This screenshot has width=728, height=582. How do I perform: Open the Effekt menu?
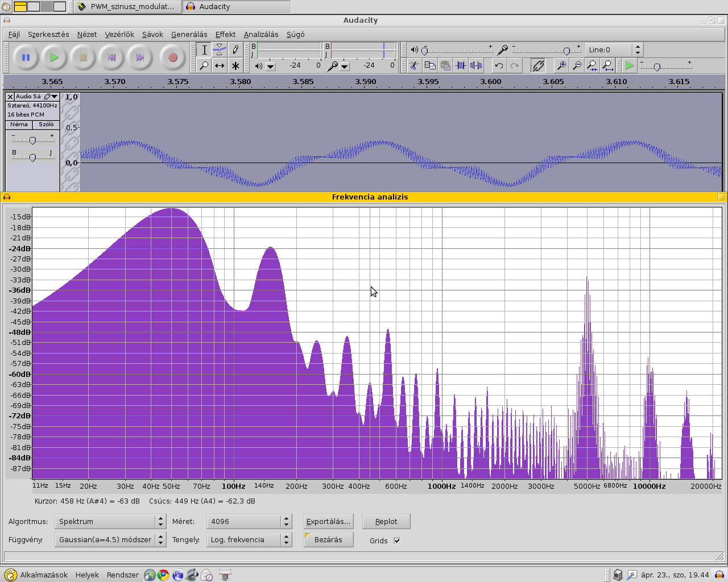point(225,35)
